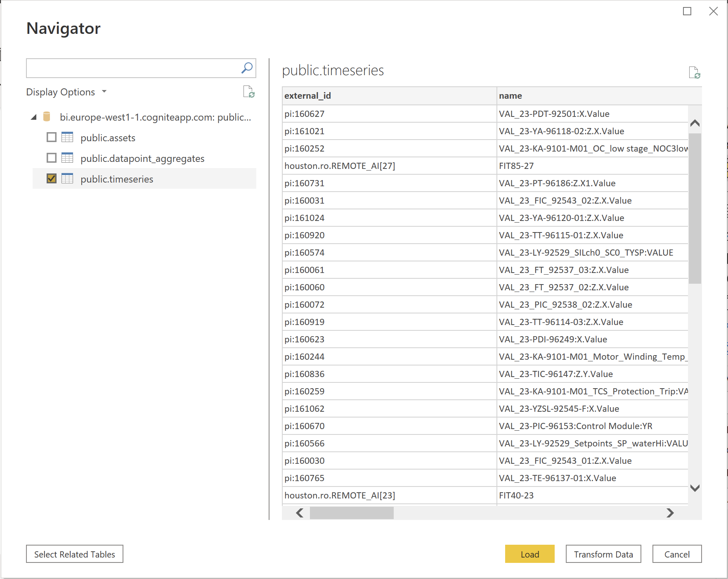The image size is (728, 579).
Task: Enable the public.datapoint_aggregates checkbox
Action: point(51,158)
